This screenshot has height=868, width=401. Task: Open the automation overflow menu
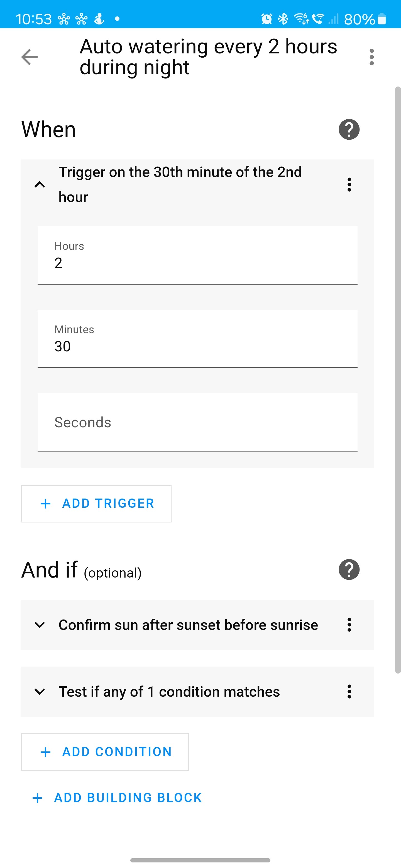coord(371,56)
